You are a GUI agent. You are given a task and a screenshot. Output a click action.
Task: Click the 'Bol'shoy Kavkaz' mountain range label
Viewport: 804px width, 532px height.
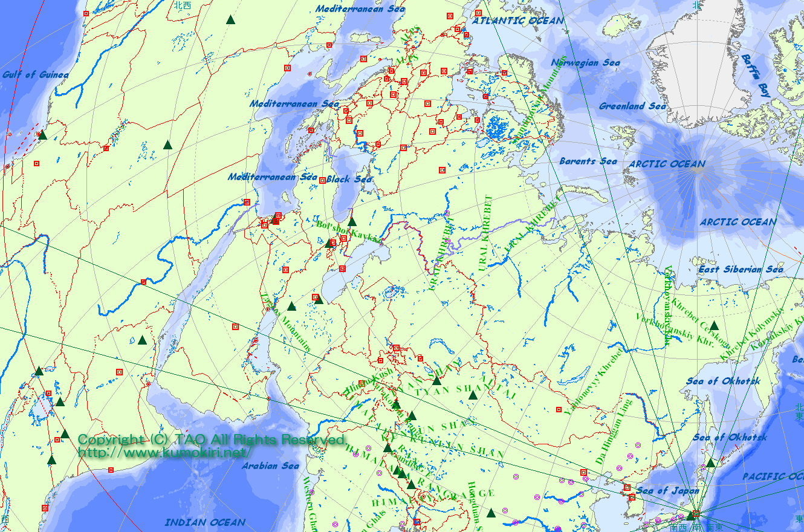click(349, 232)
